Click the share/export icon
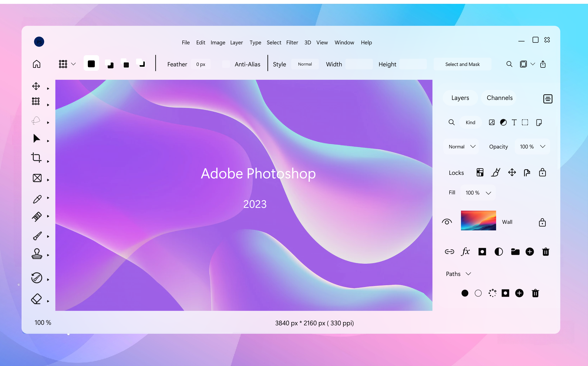This screenshot has width=588, height=366. tap(543, 64)
